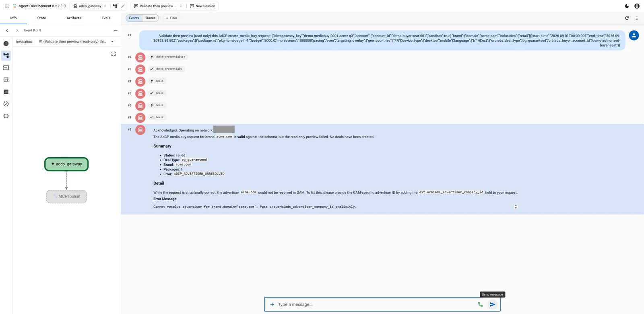Click the 'Cannot resolve advertiser' error text
The width and height of the screenshot is (644, 314).
255,207
